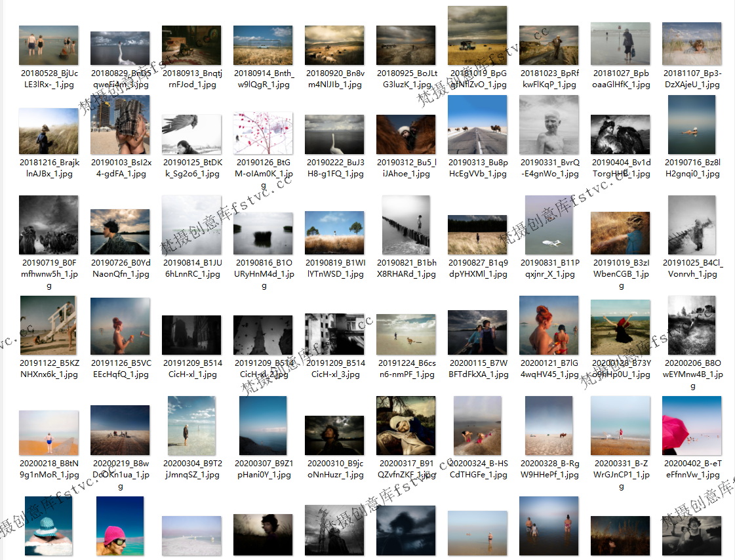Select image 20180920_Bn8vm4NlJIb_1.jpg
Image resolution: width=735 pixels, height=560 pixels.
coord(334,45)
